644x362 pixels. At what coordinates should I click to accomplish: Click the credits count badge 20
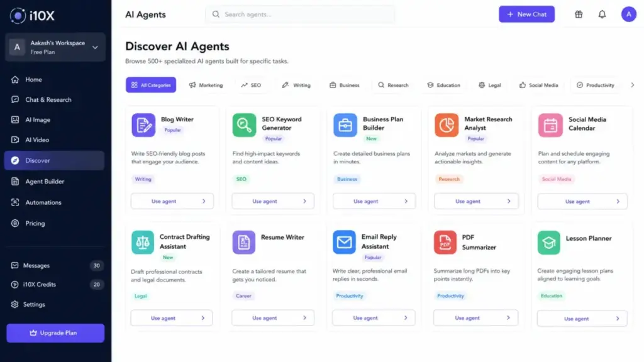[x=96, y=285]
